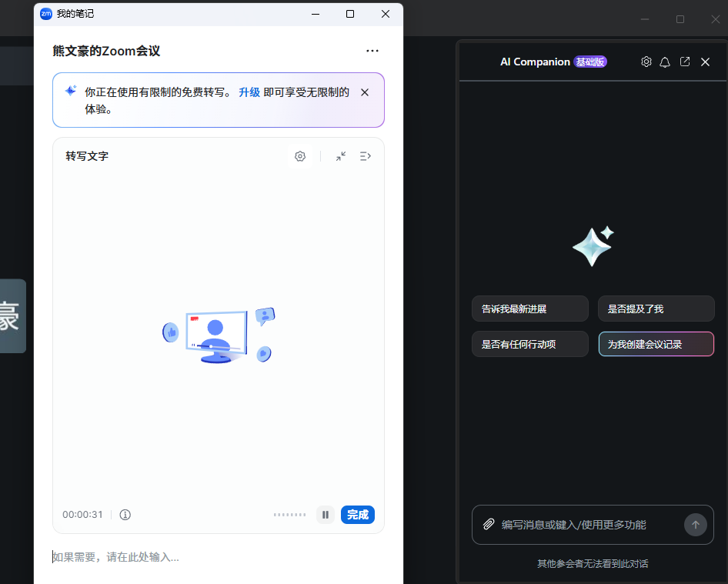Close the 我的笔记 window
Screen dimensions: 728x584
click(x=386, y=14)
